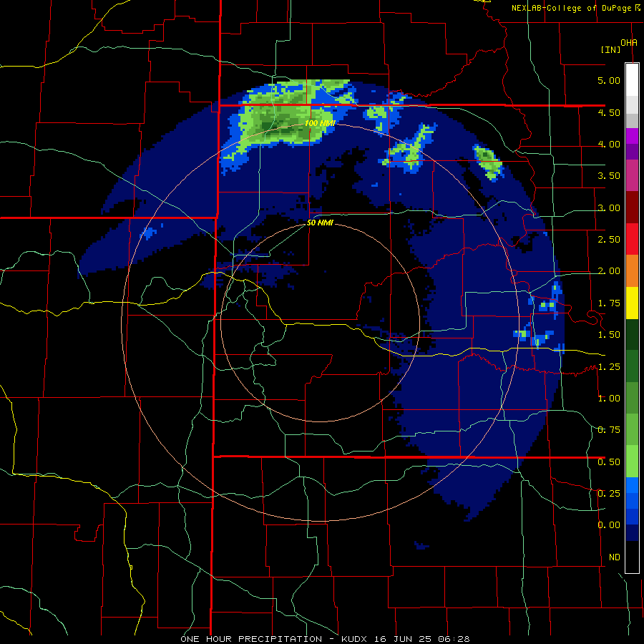Select the white segment atop the legend bar
This screenshot has height=644, width=644.
[632, 79]
